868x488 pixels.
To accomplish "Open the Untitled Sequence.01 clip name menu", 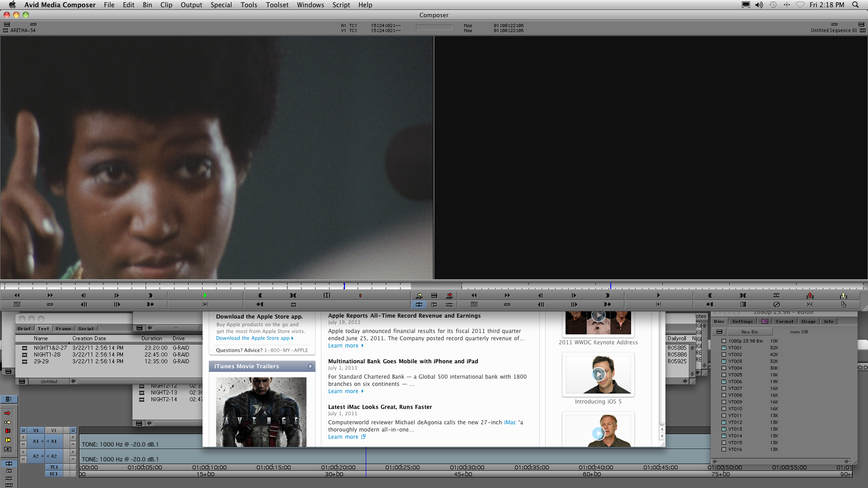I will [833, 30].
